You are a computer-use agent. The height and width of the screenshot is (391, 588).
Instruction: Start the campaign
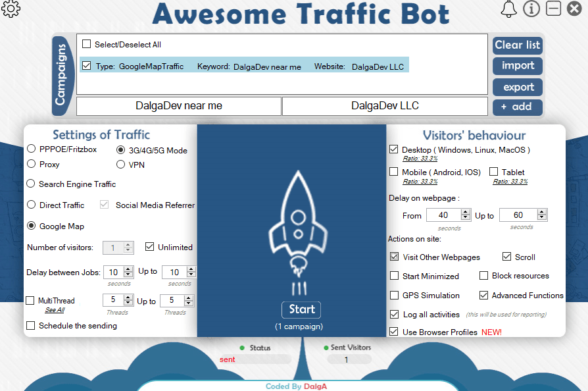pyautogui.click(x=301, y=309)
